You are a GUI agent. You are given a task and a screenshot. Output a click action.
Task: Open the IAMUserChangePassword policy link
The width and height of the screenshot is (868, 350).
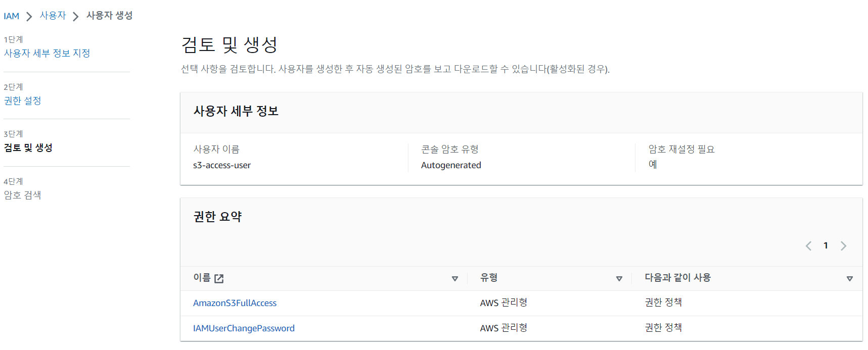pos(244,328)
